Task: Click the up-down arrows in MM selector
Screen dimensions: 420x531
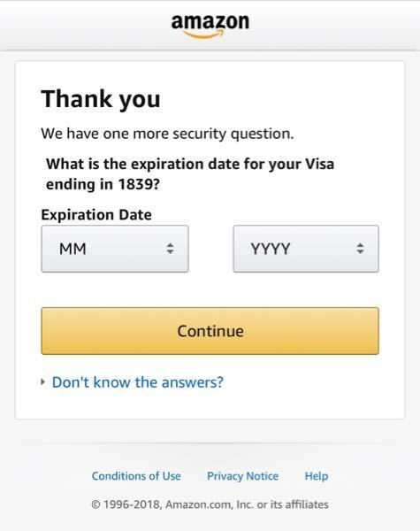Action: tap(171, 249)
